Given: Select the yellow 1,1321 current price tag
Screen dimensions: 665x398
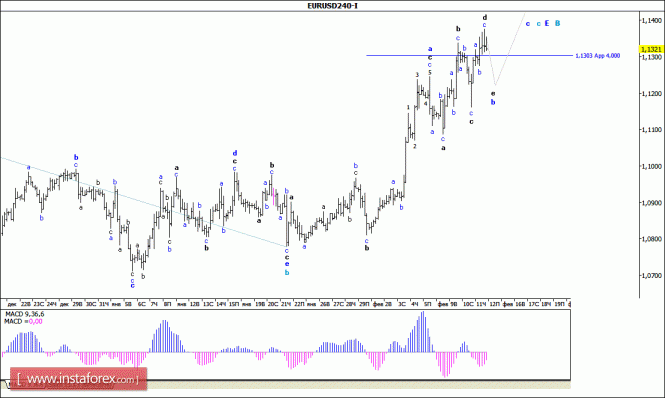Looking at the screenshot, I should pyautogui.click(x=651, y=49).
